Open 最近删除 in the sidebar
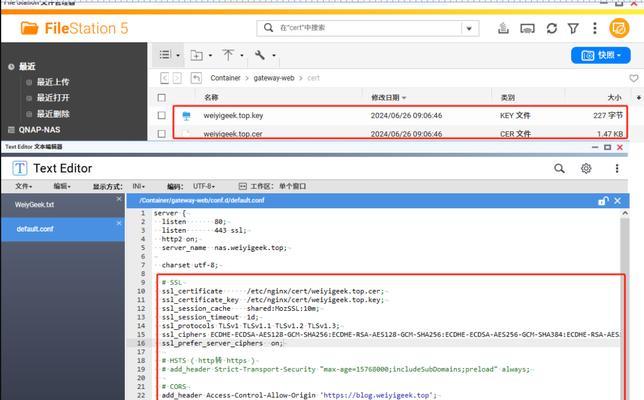The height and width of the screenshot is (400, 644). 53,114
